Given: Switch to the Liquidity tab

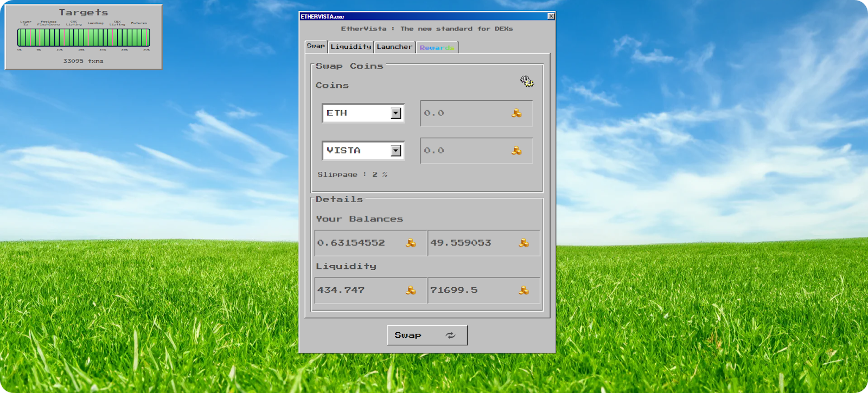Looking at the screenshot, I should point(351,47).
